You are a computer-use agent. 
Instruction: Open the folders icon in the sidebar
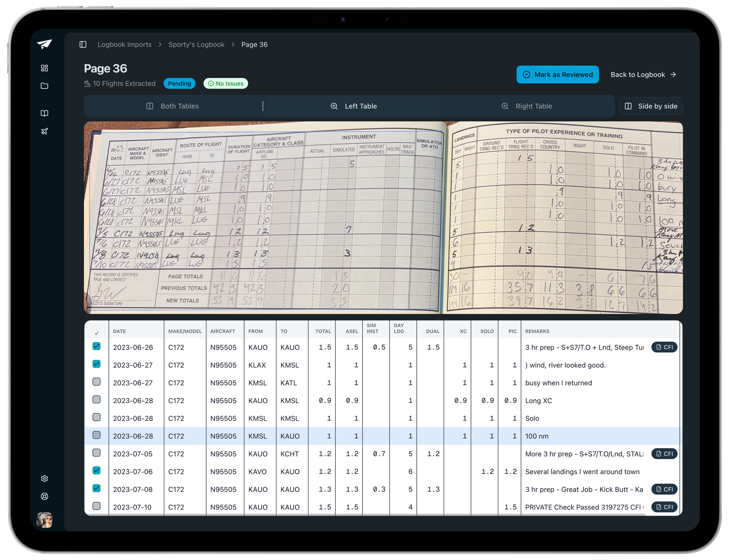(x=44, y=86)
